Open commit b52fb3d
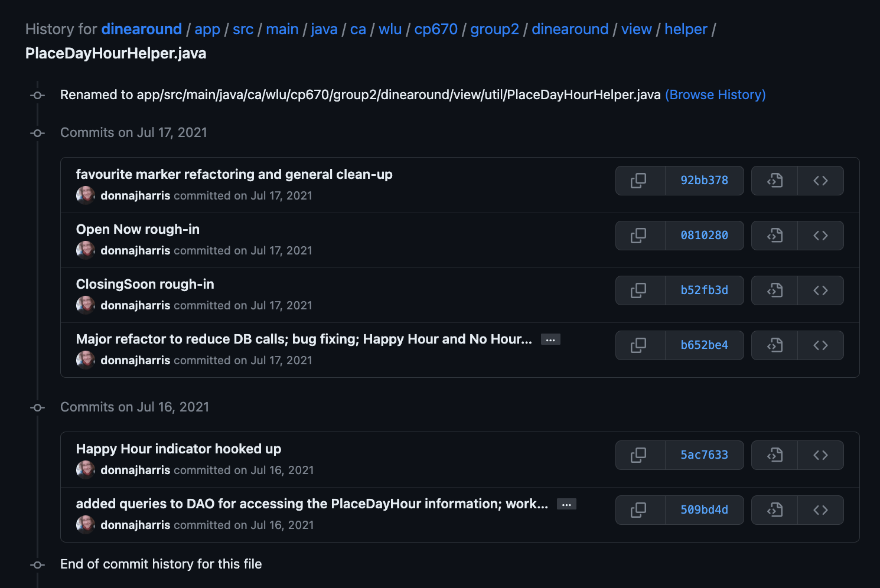The height and width of the screenshot is (588, 880). [705, 290]
